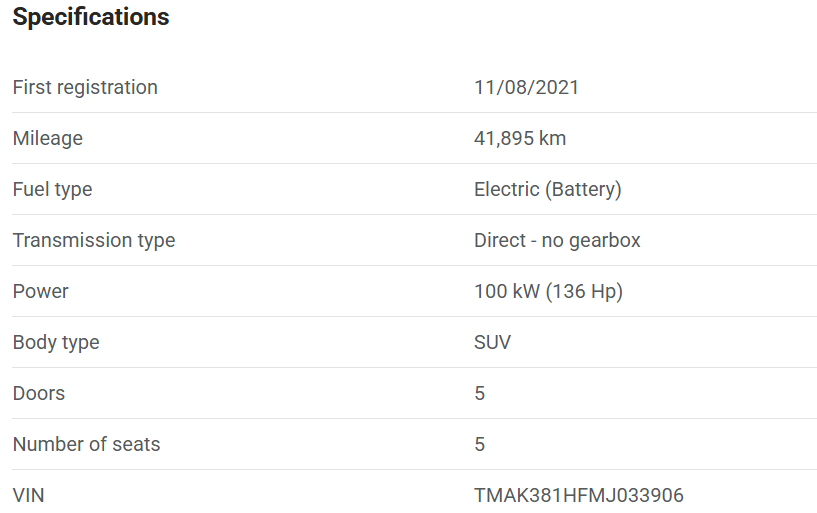Select the Power label
This screenshot has width=817, height=513.
click(40, 291)
